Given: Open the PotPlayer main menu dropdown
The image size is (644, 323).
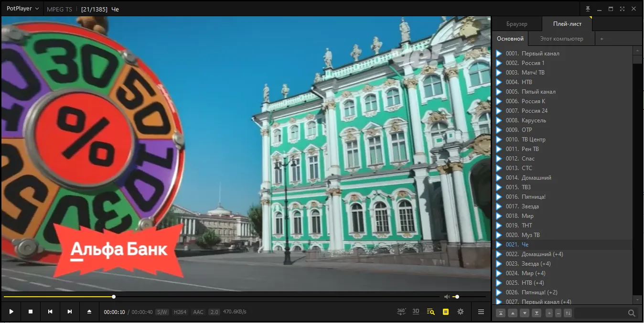Looking at the screenshot, I should [22, 9].
